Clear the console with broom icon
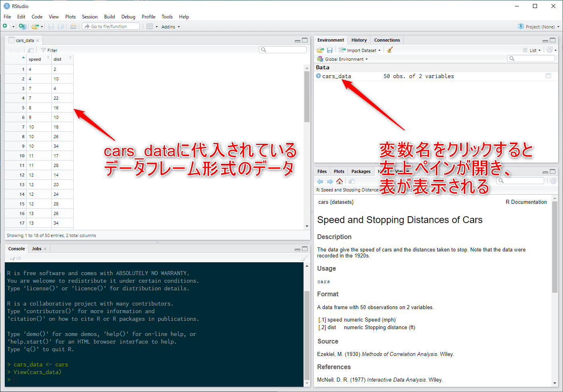The image size is (563, 392). tap(304, 259)
